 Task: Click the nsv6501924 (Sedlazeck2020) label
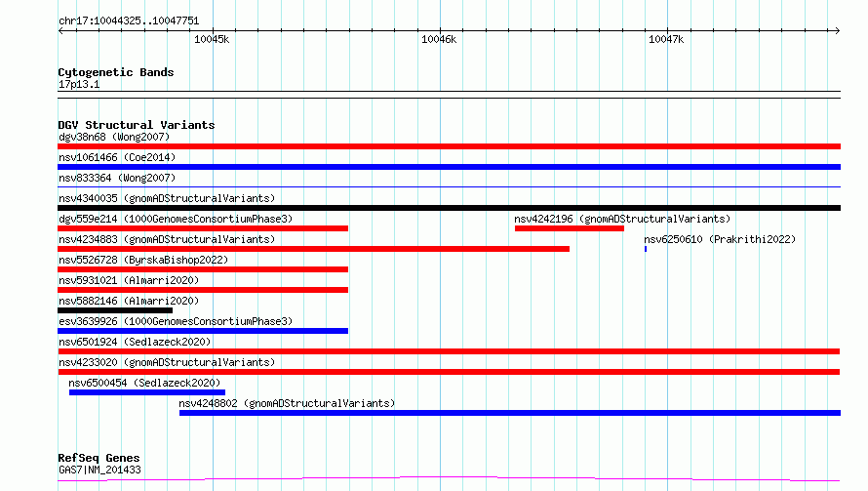coord(135,342)
